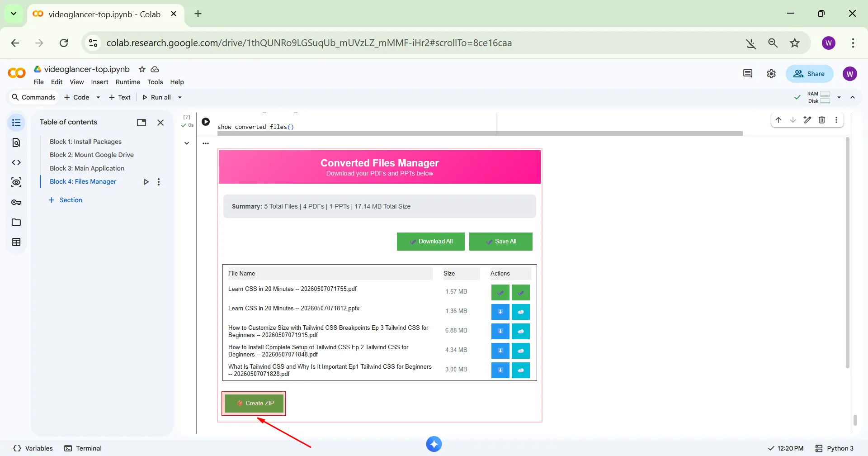The width and height of the screenshot is (868, 456).
Task: Expand Run all dropdown arrow
Action: tap(179, 97)
